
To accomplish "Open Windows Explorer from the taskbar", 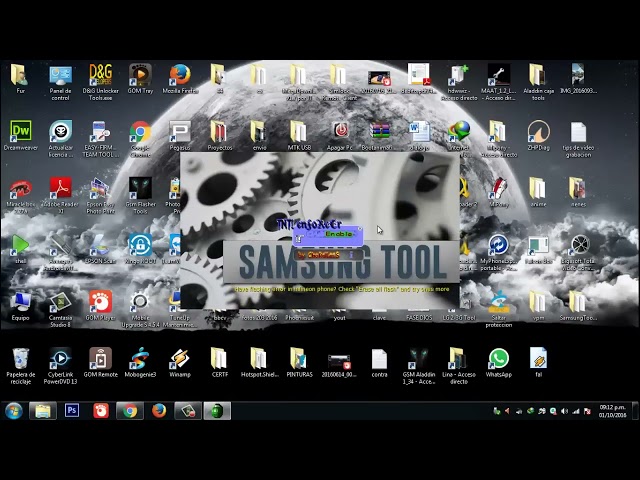I will (x=42, y=411).
